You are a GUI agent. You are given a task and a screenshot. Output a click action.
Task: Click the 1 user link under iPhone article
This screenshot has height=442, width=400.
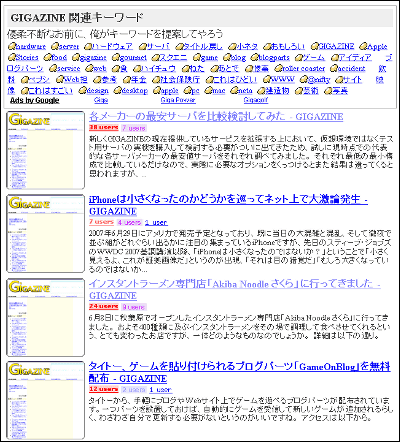pyautogui.click(x=156, y=222)
